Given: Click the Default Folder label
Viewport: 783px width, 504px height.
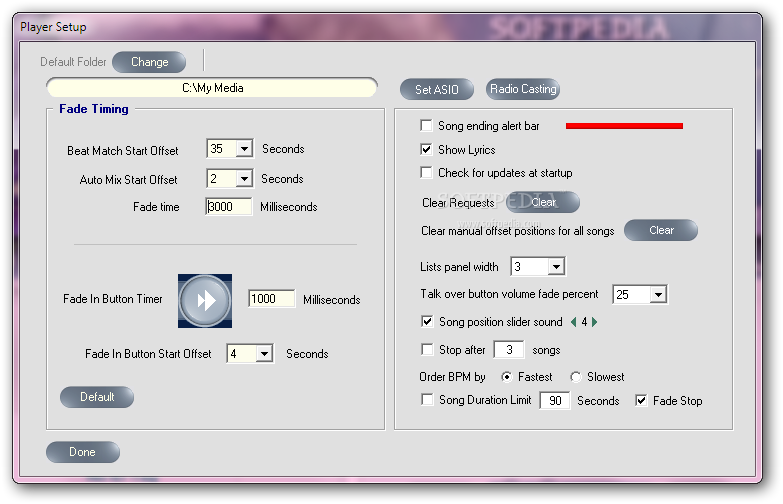Looking at the screenshot, I should point(73,62).
